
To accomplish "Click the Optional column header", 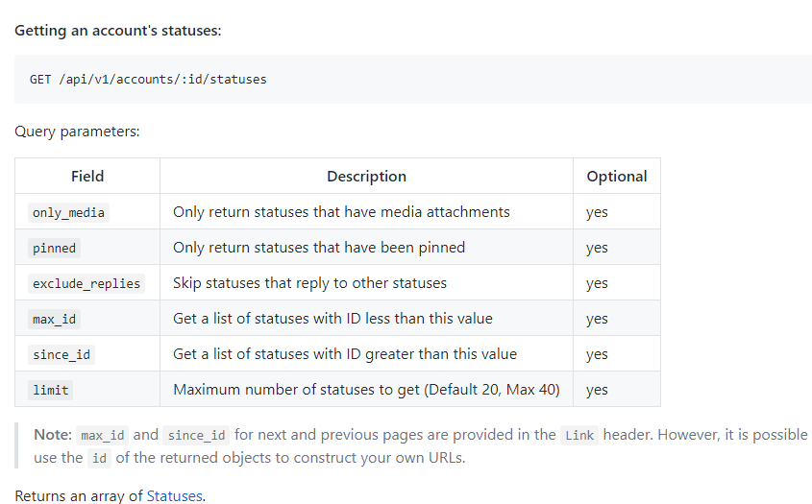I will click(616, 177).
